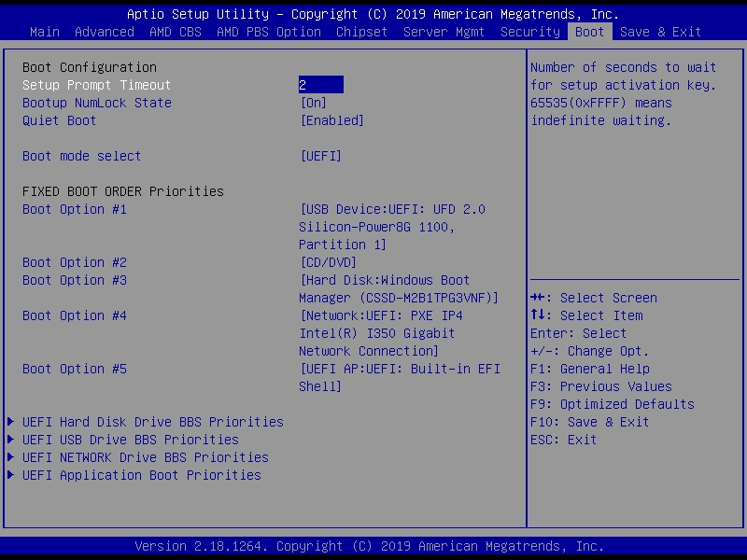The height and width of the screenshot is (560, 747).
Task: Click the up-down arrows Select Item icon
Action: (x=538, y=315)
